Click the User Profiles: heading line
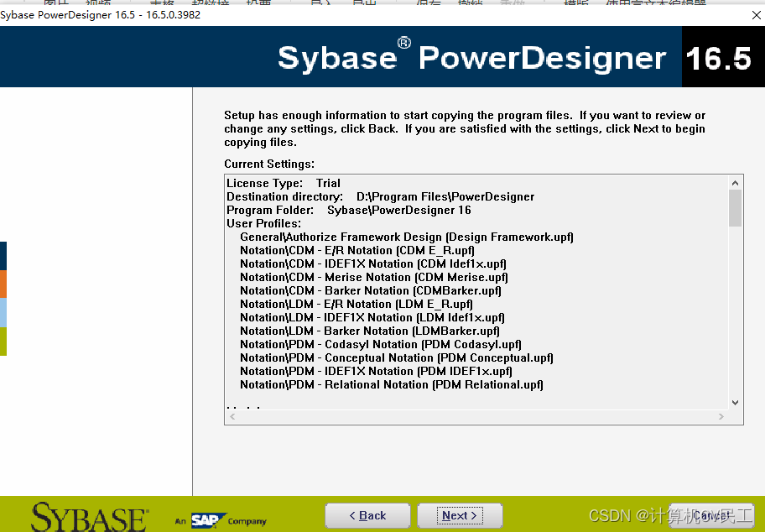The image size is (765, 532). [264, 223]
